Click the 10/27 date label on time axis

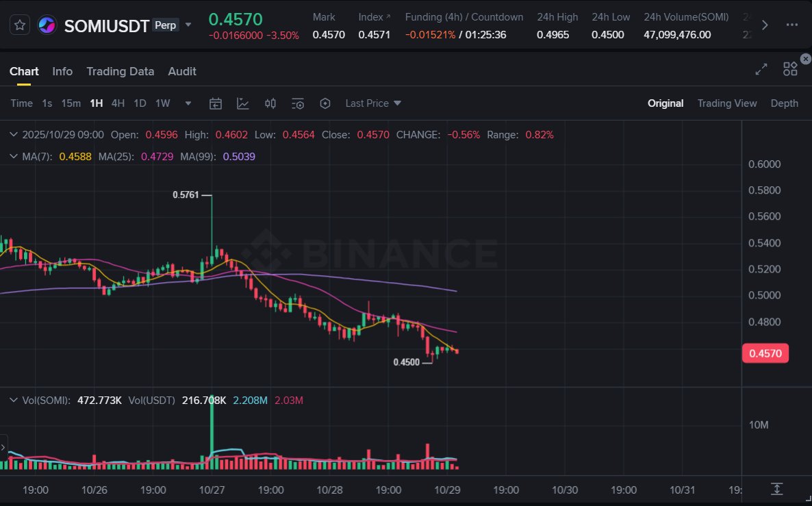click(212, 490)
